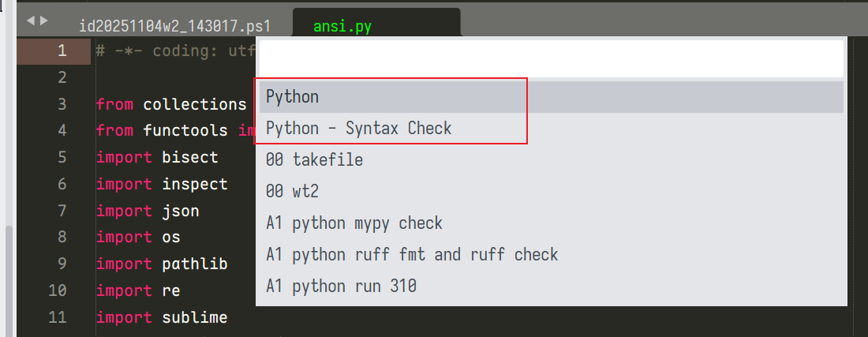Select the ansi.py tab

click(x=342, y=26)
